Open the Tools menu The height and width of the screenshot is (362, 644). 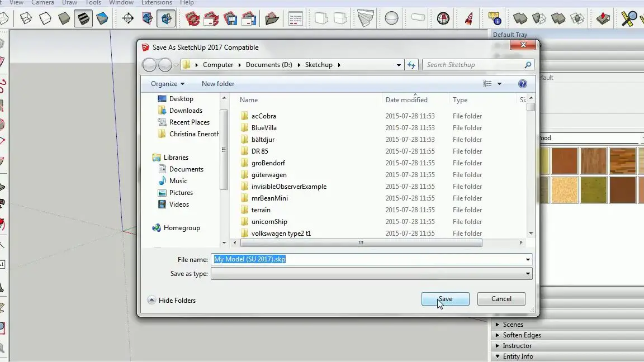point(93,2)
